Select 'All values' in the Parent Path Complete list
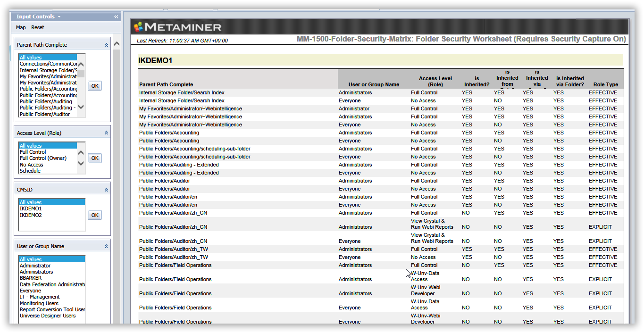Screen dimensions: 644x333 tap(48, 58)
